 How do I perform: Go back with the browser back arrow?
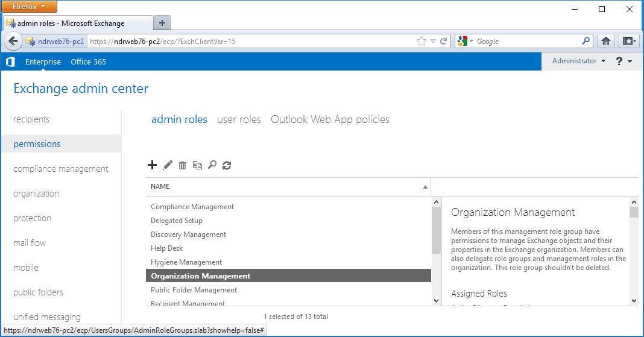[x=13, y=41]
